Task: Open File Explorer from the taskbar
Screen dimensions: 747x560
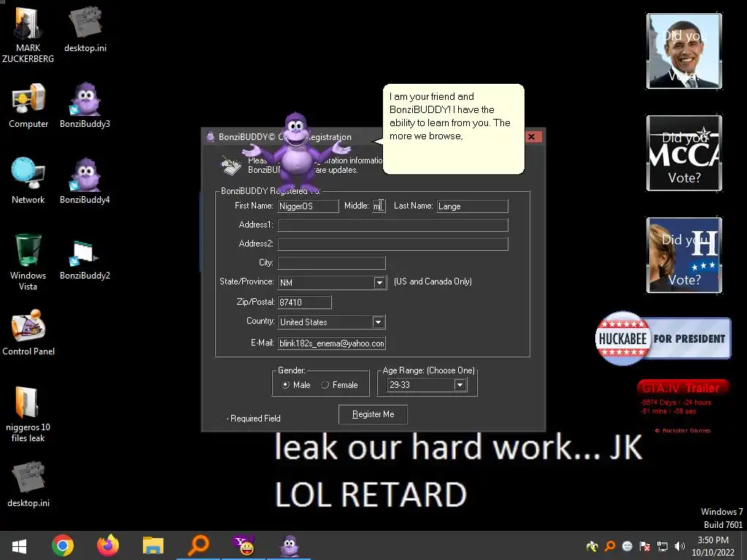Action: click(x=153, y=545)
